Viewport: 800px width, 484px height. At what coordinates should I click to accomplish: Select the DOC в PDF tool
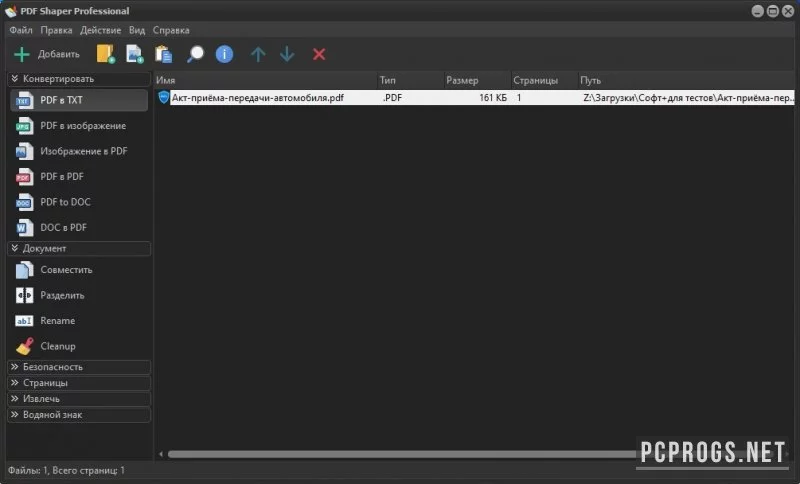click(x=79, y=227)
